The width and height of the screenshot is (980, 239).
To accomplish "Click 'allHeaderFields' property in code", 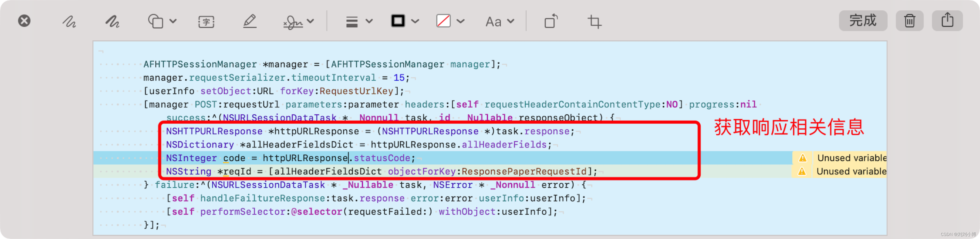I will coord(504,145).
